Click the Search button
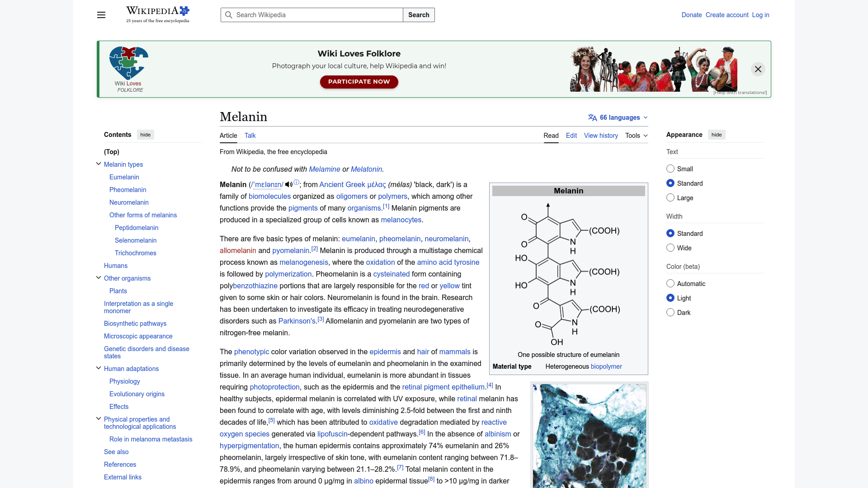 click(419, 15)
